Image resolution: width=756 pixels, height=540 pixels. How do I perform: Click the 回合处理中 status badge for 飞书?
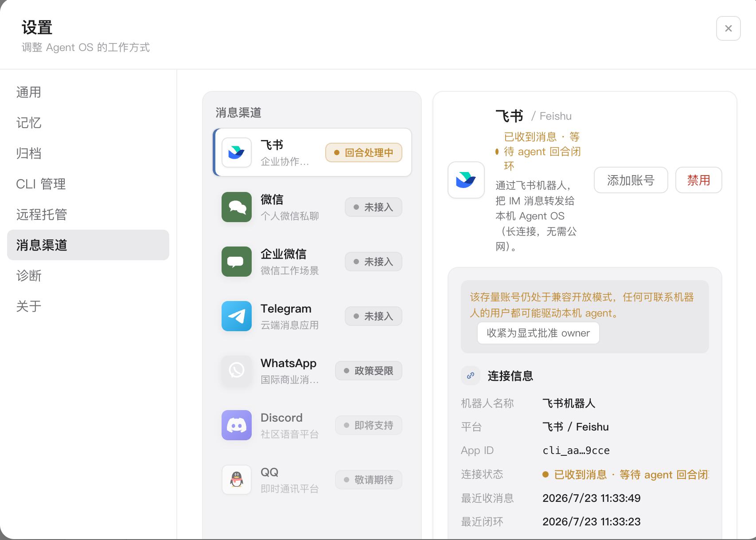[364, 153]
